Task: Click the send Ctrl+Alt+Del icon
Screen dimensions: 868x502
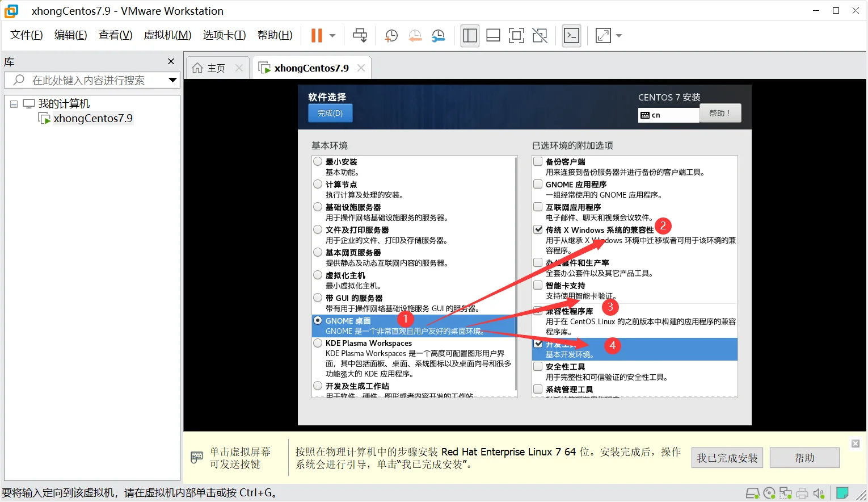Action: pos(360,36)
